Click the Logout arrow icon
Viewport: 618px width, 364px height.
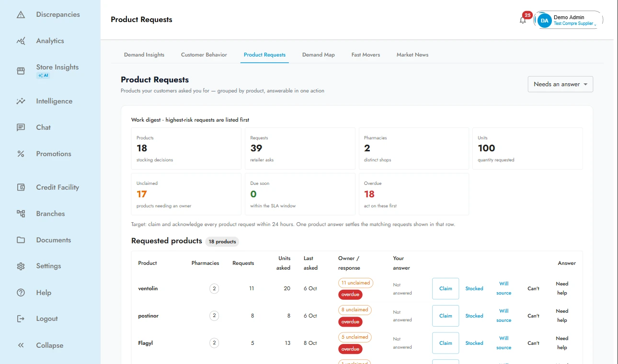point(21,319)
